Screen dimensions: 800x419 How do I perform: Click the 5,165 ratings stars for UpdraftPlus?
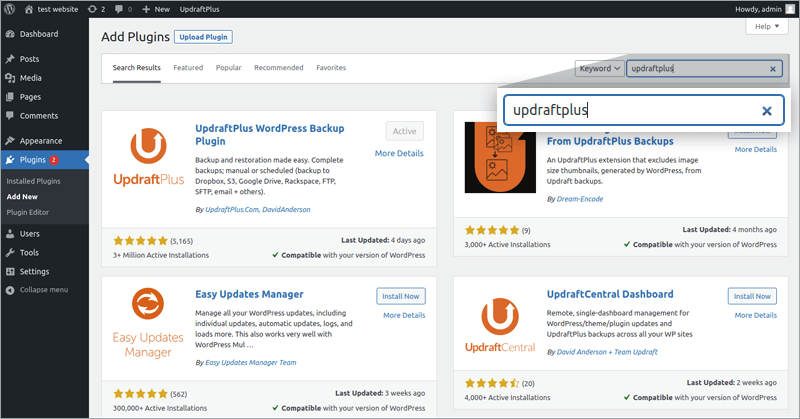tap(140, 241)
